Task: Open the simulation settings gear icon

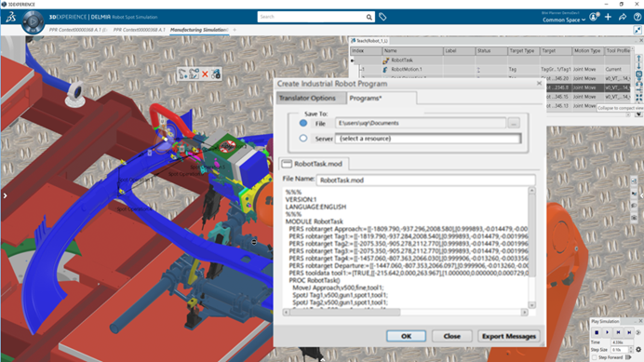Action: click(x=638, y=350)
